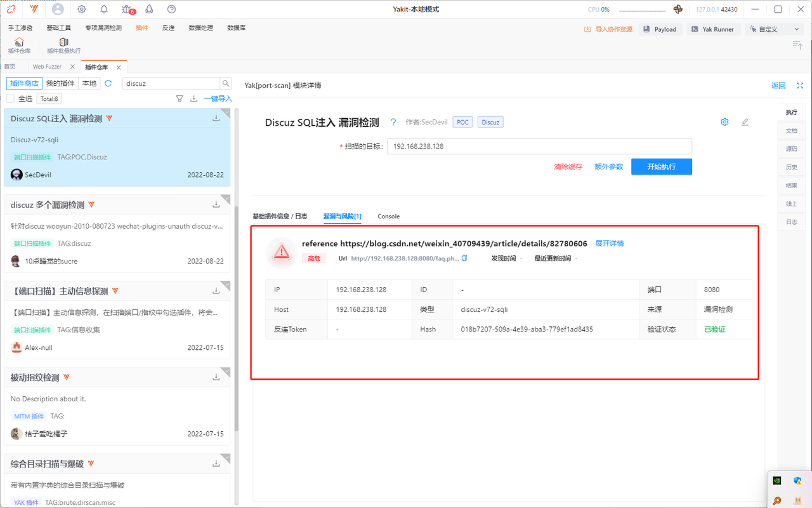Download the 综合目录扫描与爆破 plugin

[x=216, y=464]
